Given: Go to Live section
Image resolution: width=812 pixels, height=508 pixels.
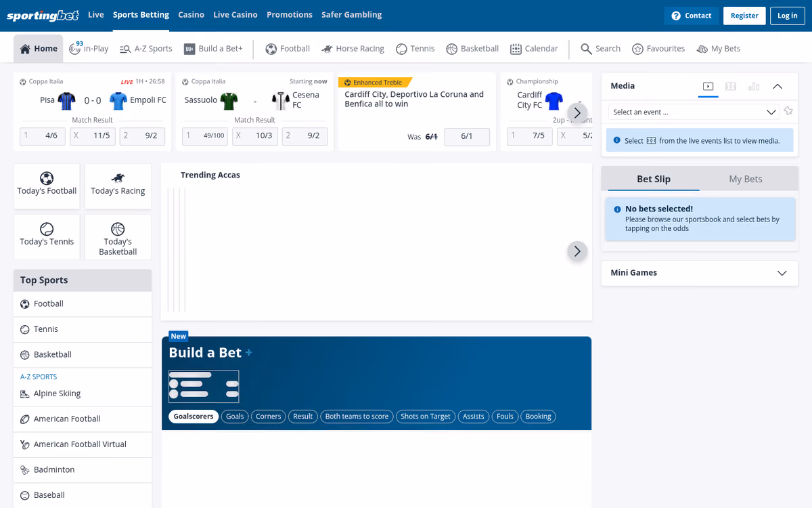Looking at the screenshot, I should pos(96,15).
